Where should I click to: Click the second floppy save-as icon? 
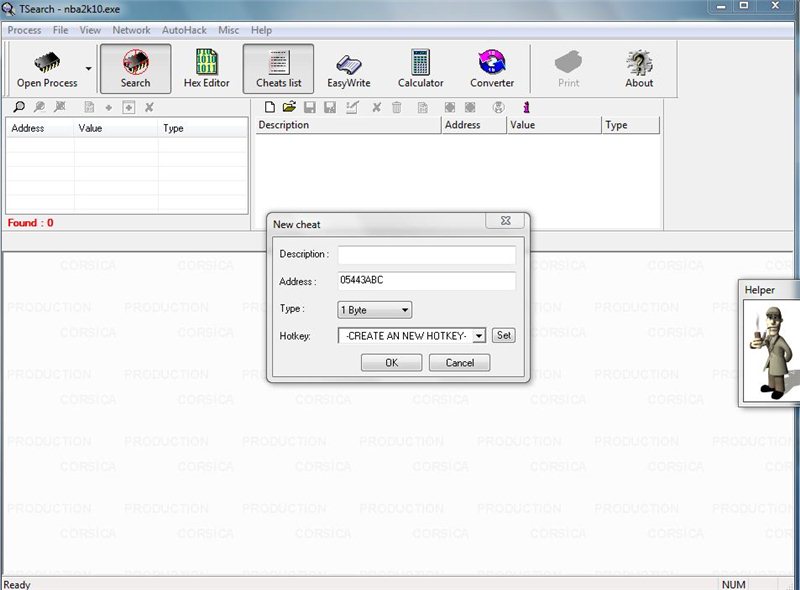pos(330,107)
